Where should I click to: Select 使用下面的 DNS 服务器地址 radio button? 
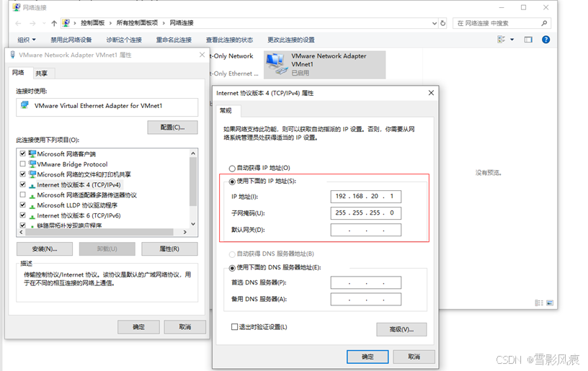[x=232, y=268]
